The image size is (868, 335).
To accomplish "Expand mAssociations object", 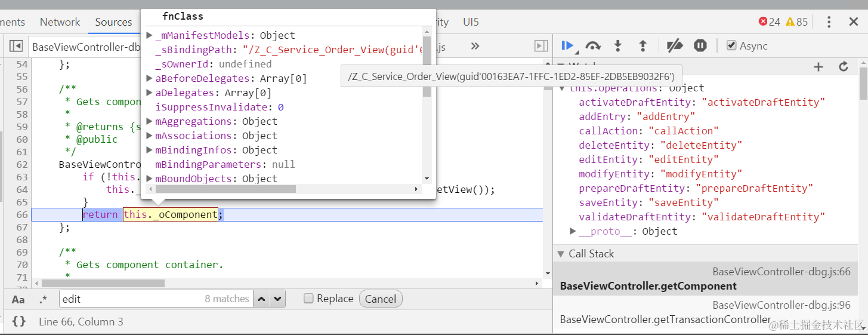I will pos(150,136).
